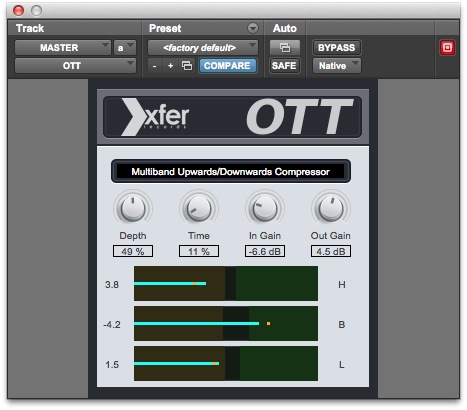Click the OTT title logo
Screen dimensions: 467x410
click(299, 117)
